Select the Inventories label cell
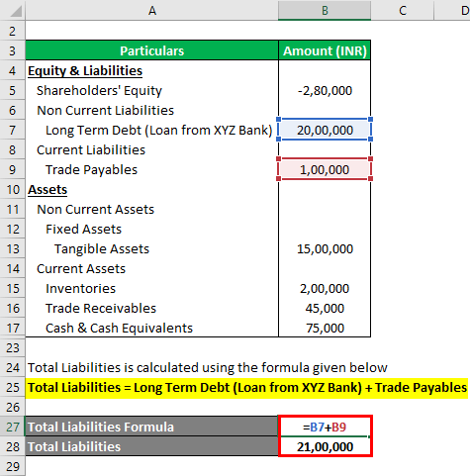The image size is (470, 476). coord(151,288)
